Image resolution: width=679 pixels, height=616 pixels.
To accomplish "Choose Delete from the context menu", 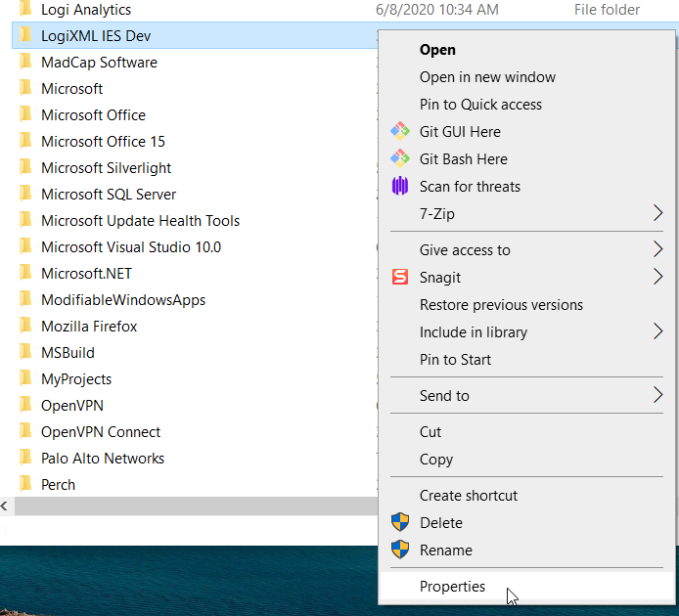I will click(527, 522).
